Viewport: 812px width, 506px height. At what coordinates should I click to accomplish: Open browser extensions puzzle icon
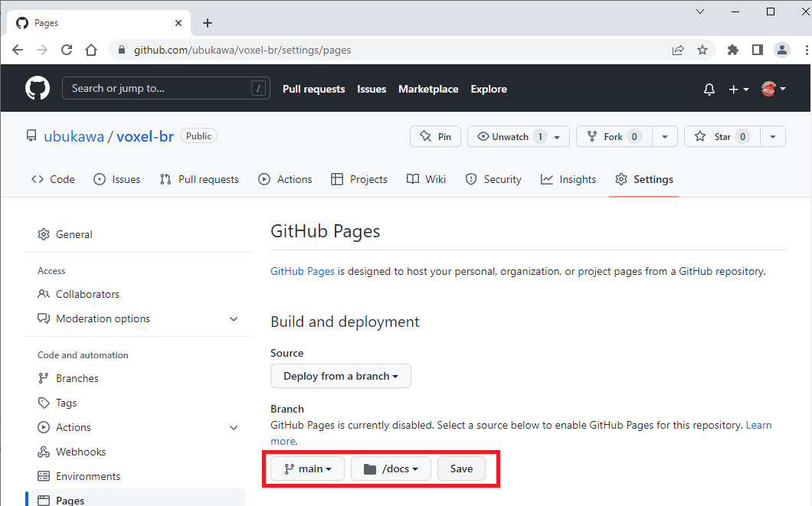pyautogui.click(x=733, y=51)
